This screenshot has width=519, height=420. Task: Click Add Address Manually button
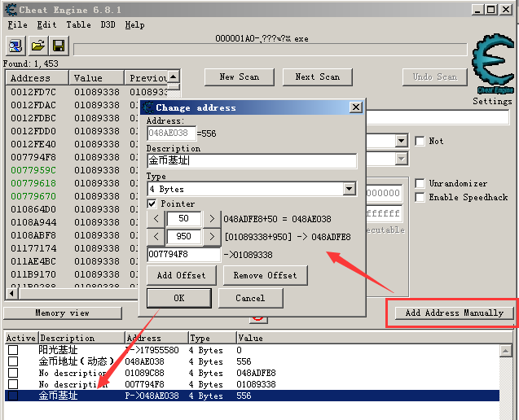pyautogui.click(x=455, y=313)
